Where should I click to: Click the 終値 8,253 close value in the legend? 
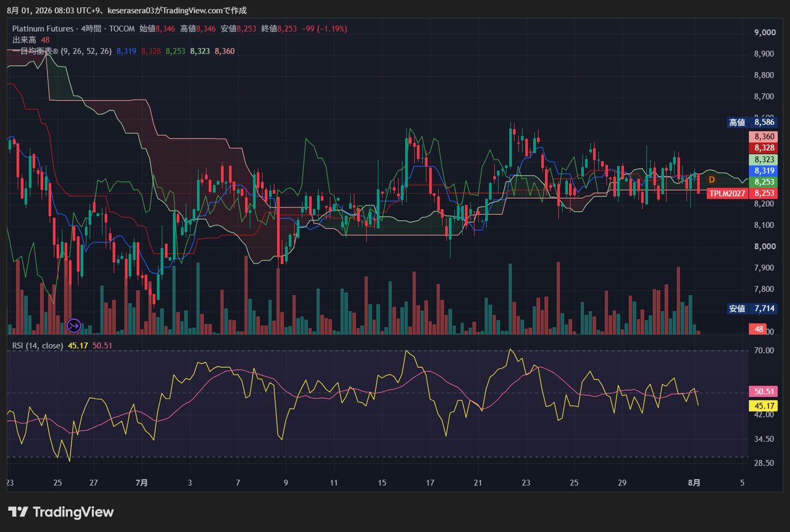[x=279, y=28]
